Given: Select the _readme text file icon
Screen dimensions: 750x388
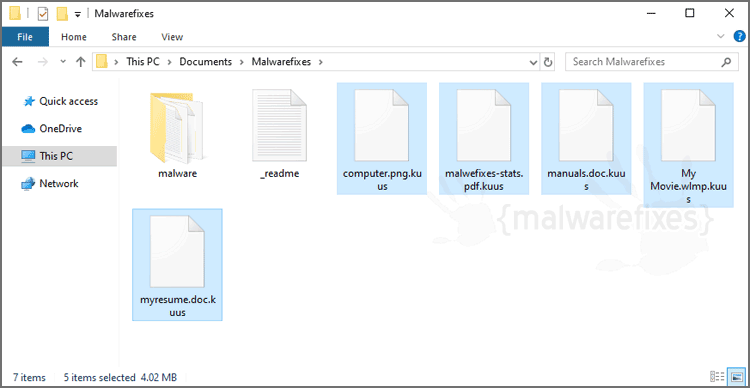Looking at the screenshot, I should tap(279, 126).
